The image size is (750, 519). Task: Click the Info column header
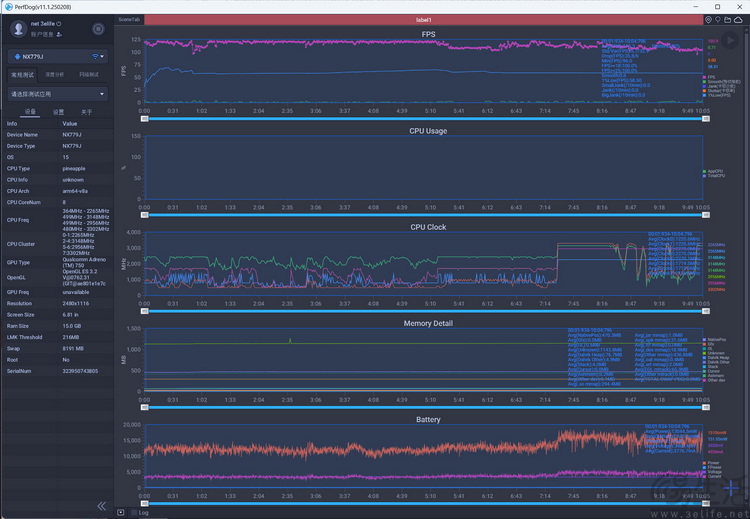click(12, 123)
